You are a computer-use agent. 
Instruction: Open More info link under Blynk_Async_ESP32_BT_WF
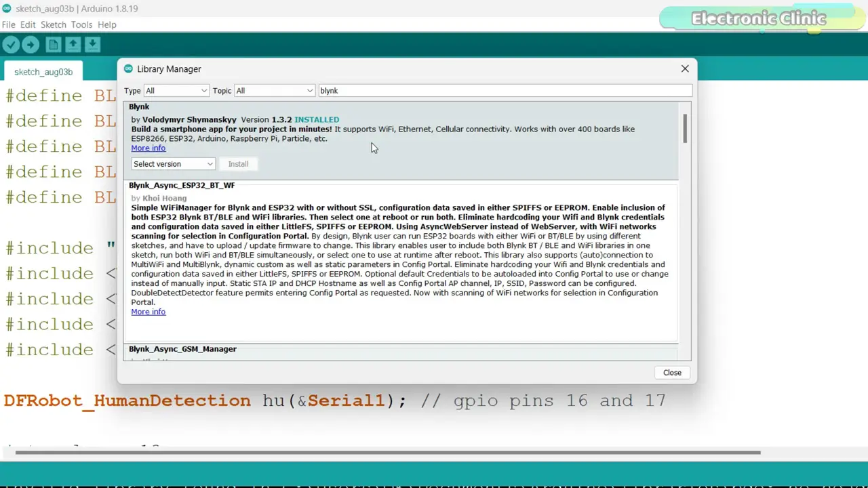(x=148, y=312)
